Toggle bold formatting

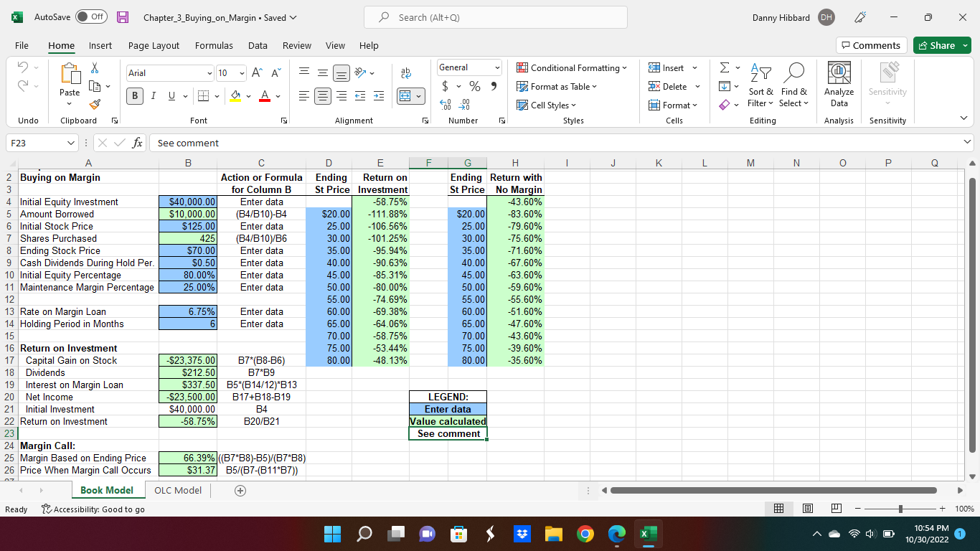click(134, 95)
